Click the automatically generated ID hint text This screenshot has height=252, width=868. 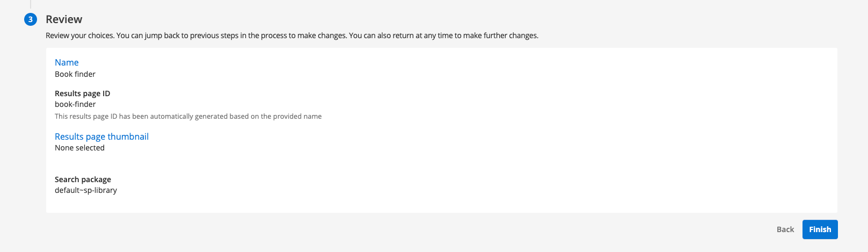188,116
